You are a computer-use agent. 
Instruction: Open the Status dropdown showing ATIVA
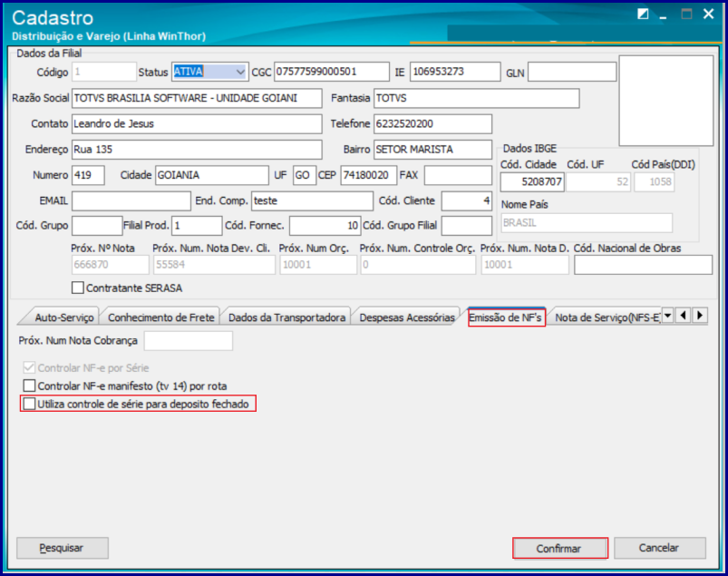coord(240,72)
